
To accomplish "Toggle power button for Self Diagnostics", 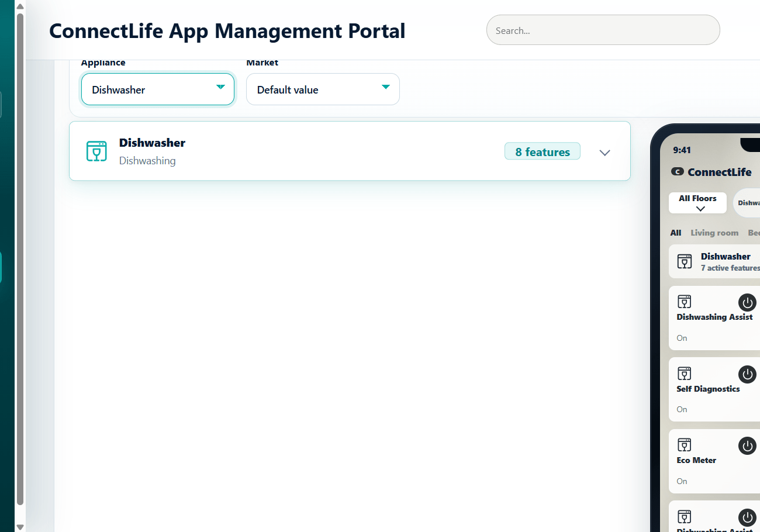I will pos(747,374).
